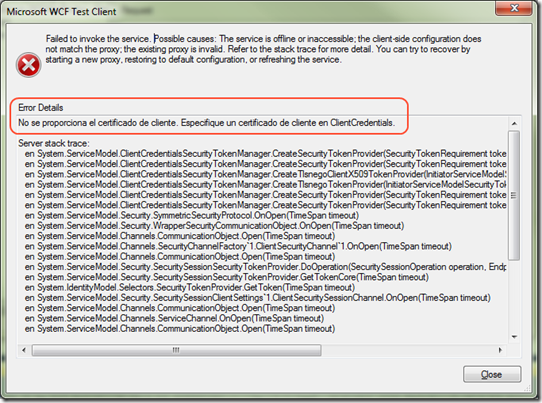Screen dimensions: 542x403
Task: Click the horizontal scrollbar thumb
Action: 176,350
